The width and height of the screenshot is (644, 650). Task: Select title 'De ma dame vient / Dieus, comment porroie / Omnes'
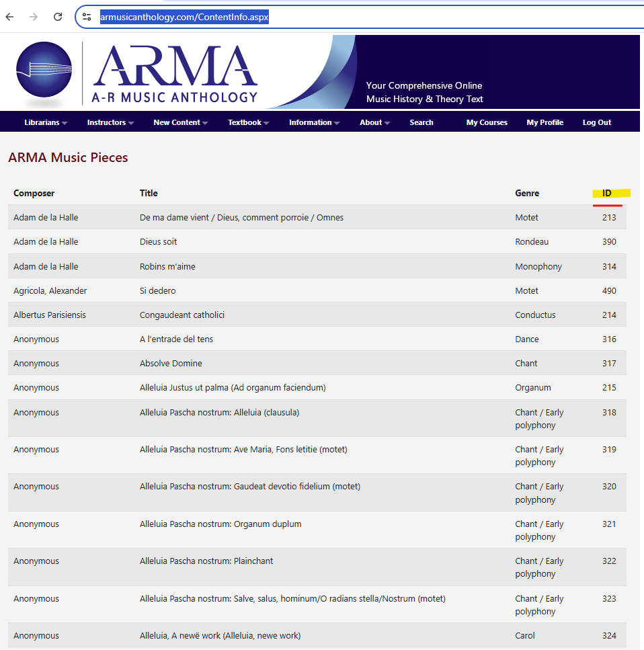pyautogui.click(x=241, y=218)
